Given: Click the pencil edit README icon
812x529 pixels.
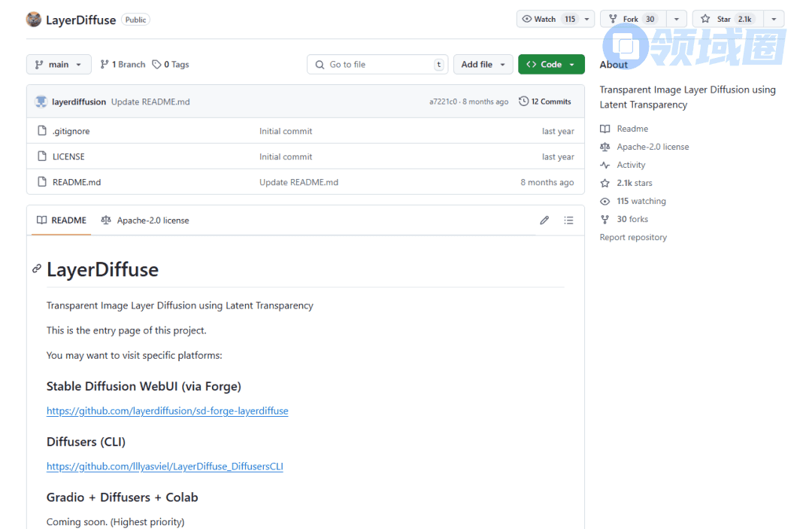Looking at the screenshot, I should tap(544, 220).
